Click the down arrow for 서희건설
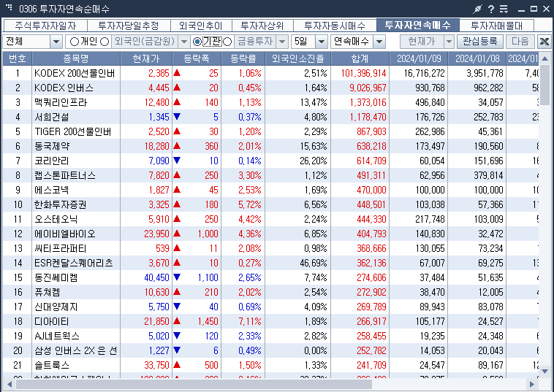 click(x=177, y=117)
